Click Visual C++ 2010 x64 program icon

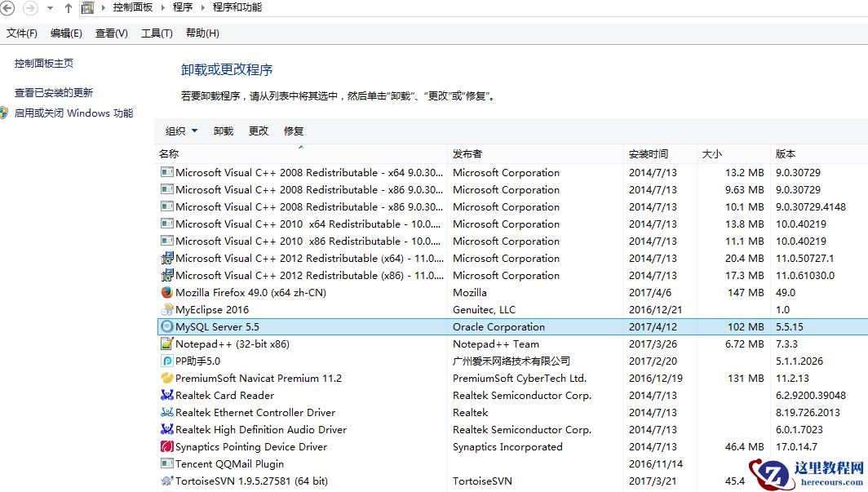[166, 224]
